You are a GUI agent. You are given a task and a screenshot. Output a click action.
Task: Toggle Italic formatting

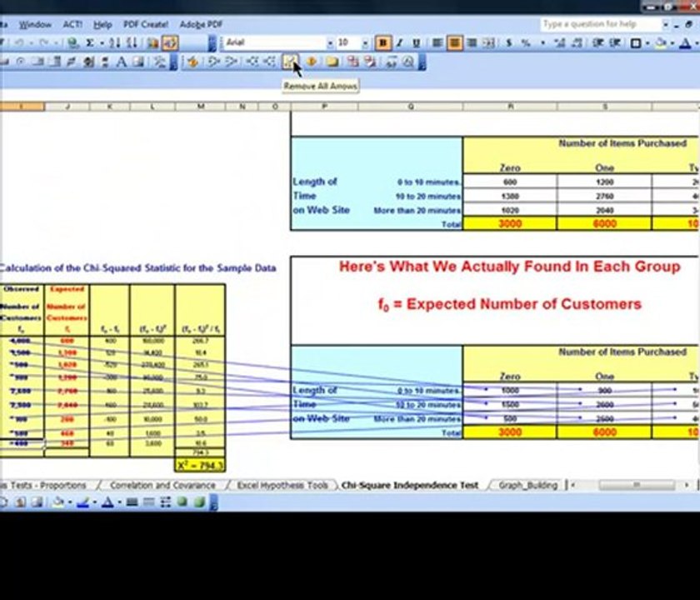tap(399, 42)
